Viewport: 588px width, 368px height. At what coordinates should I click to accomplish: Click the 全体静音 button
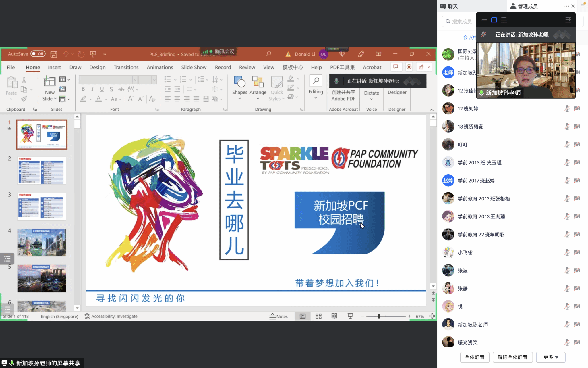tap(475, 357)
